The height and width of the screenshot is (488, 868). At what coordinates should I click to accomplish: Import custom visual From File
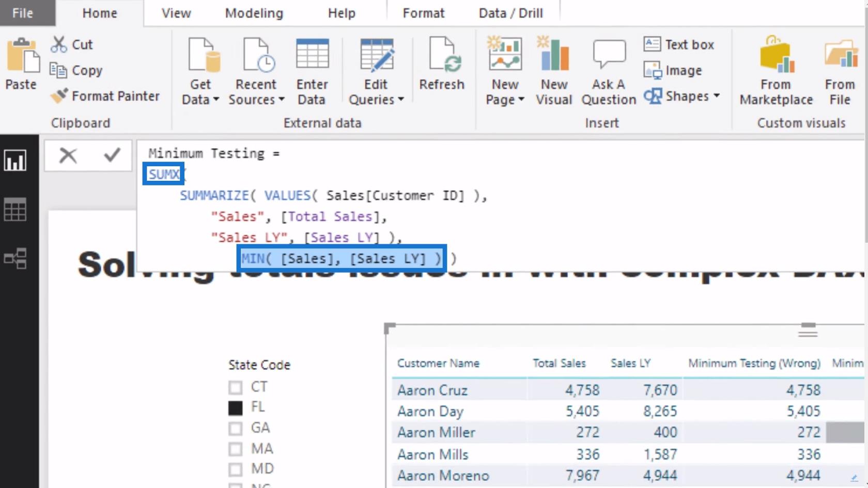coord(840,72)
